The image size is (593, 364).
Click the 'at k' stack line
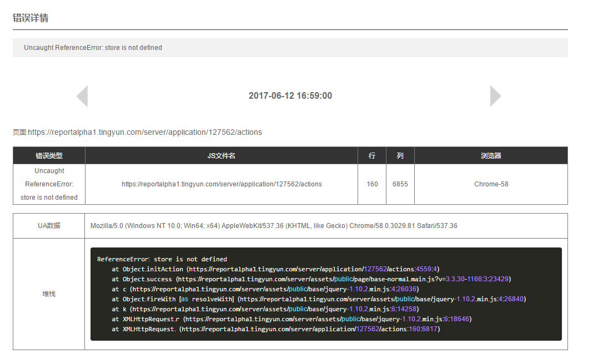[x=265, y=309]
